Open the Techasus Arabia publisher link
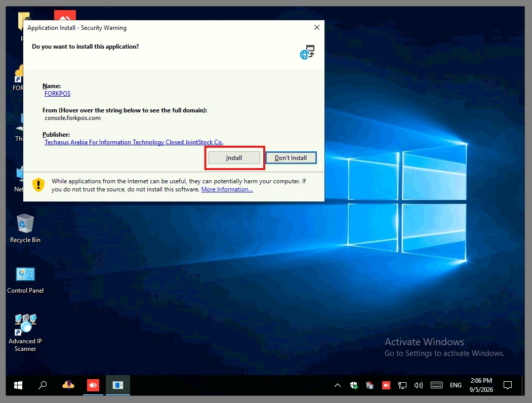532x403 pixels. (134, 142)
